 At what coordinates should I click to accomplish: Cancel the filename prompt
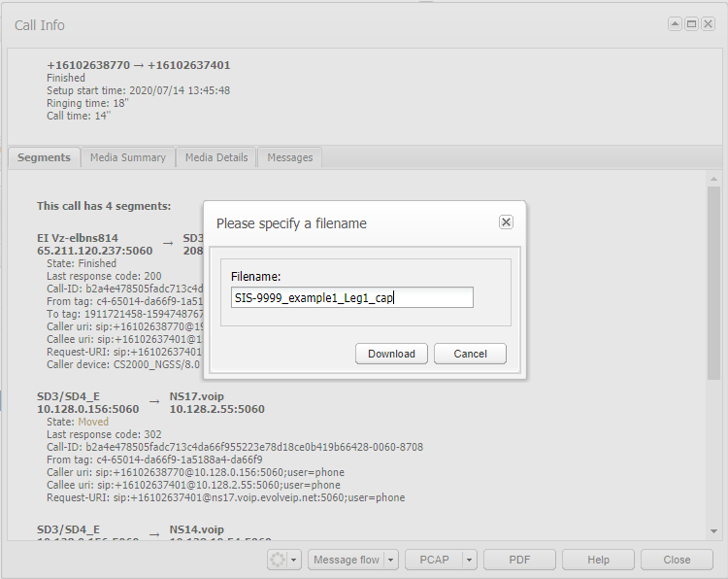470,354
